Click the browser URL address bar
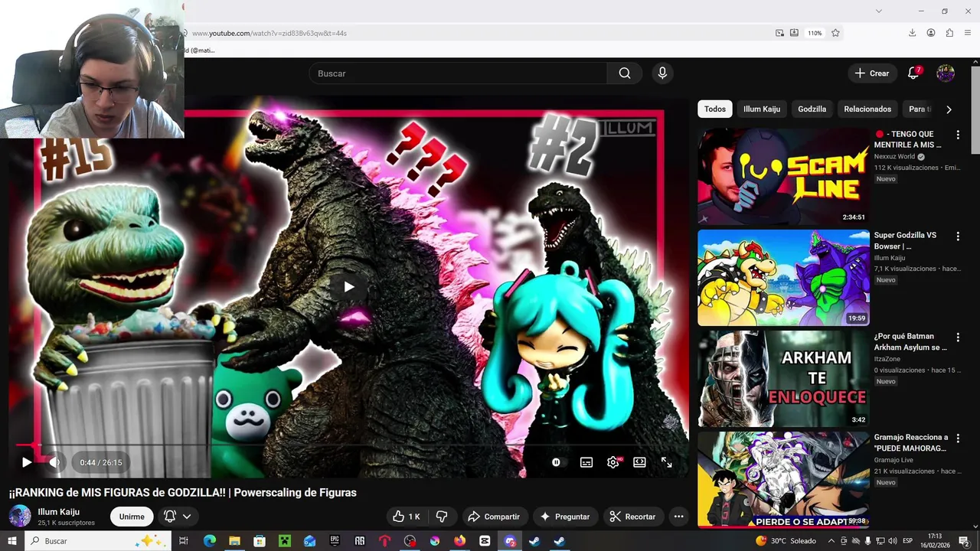This screenshot has height=551, width=980. (x=475, y=33)
